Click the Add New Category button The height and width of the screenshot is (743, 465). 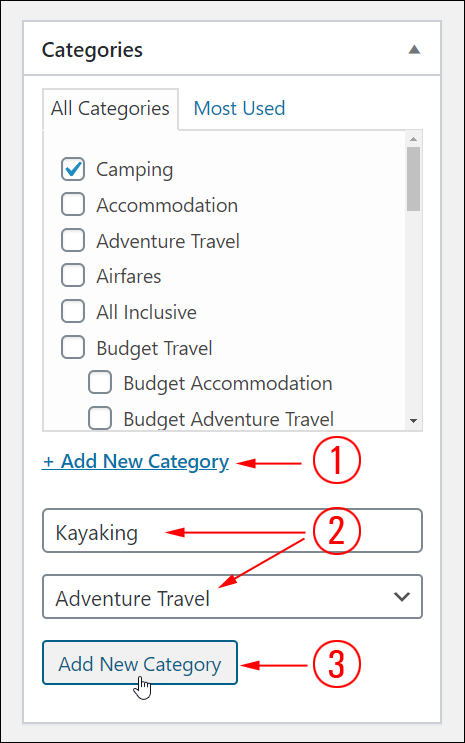140,662
